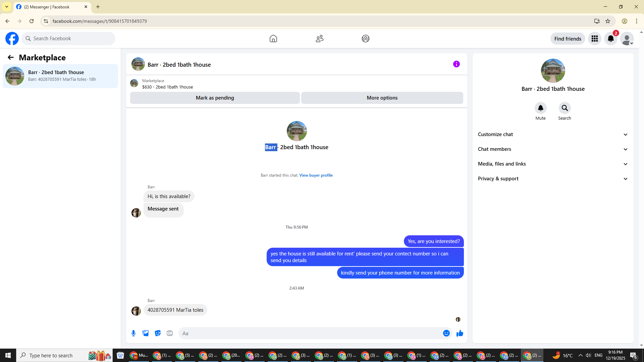Open the Facebook menu grid icon
This screenshot has height=362, width=644.
tap(594, 39)
